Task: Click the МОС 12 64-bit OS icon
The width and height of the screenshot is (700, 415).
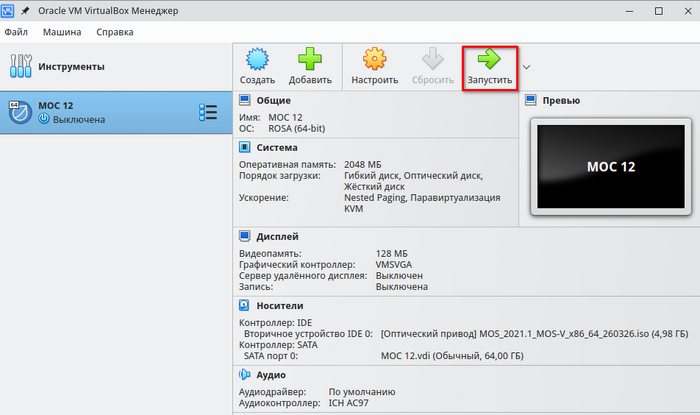Action: (18, 113)
